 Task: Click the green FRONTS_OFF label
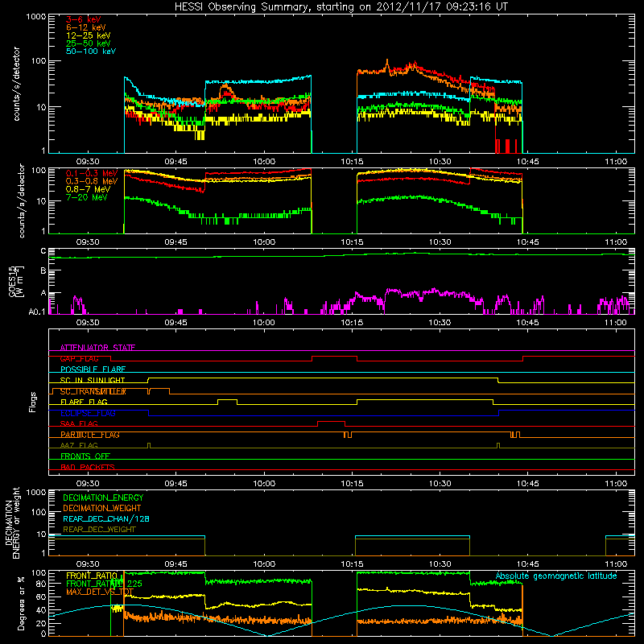click(85, 456)
